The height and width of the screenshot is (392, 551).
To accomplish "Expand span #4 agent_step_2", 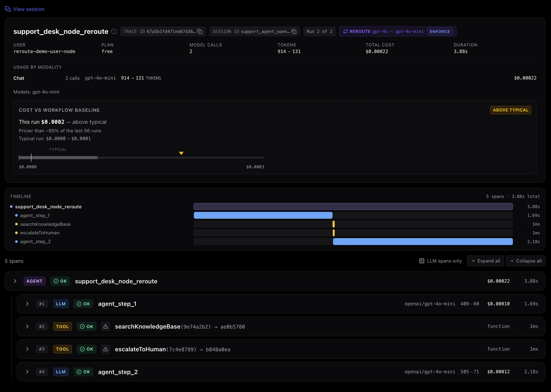I will click(x=27, y=372).
